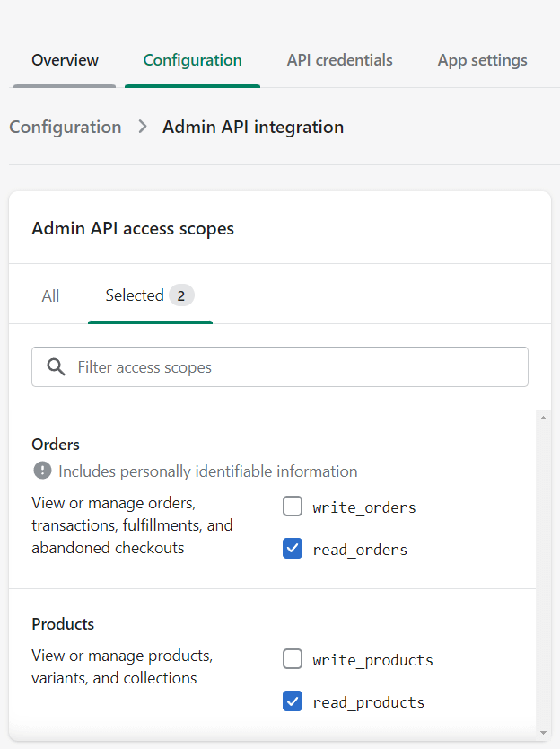Open the App settings tab
The width and height of the screenshot is (560, 749).
(x=482, y=60)
